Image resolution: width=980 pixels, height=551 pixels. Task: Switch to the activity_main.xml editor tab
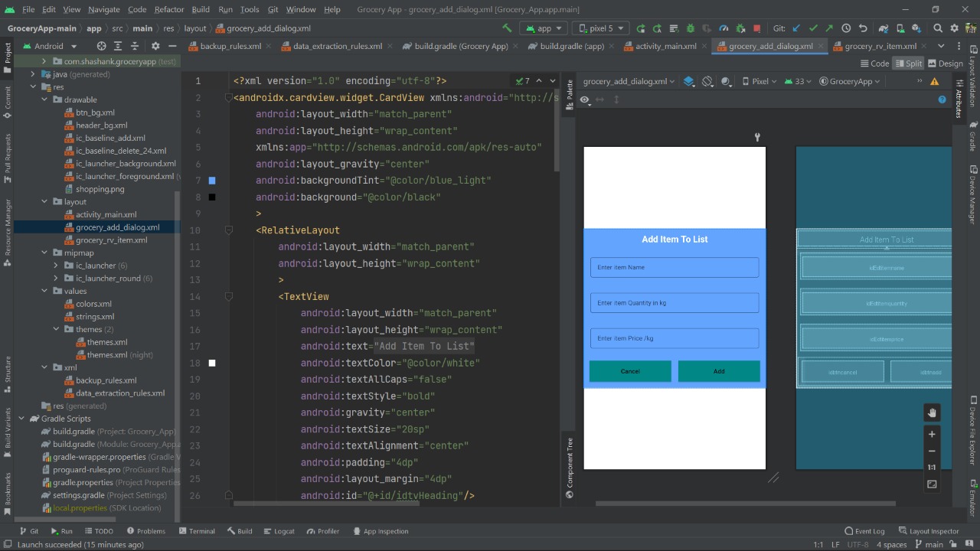(x=664, y=45)
